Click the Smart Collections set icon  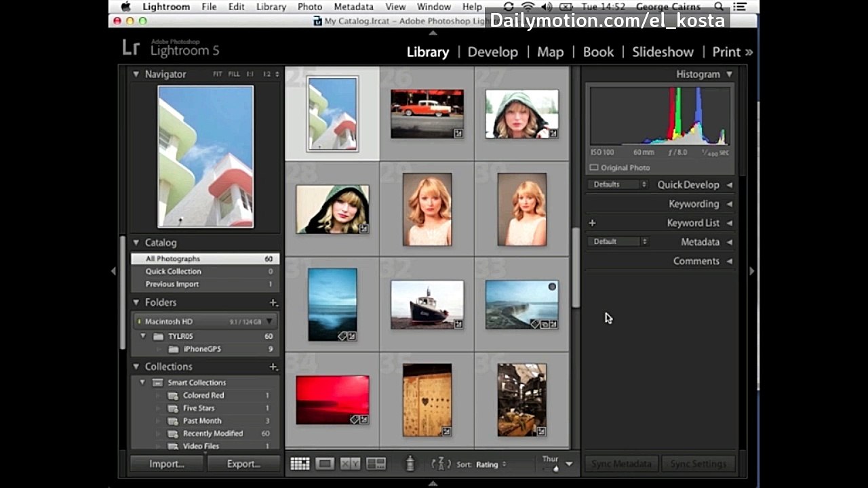158,383
